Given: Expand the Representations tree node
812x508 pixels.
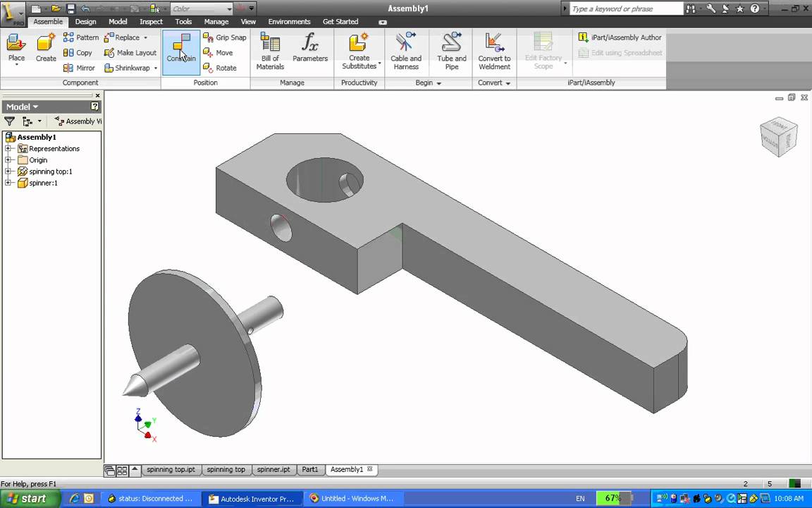Looking at the screenshot, I should pos(8,148).
